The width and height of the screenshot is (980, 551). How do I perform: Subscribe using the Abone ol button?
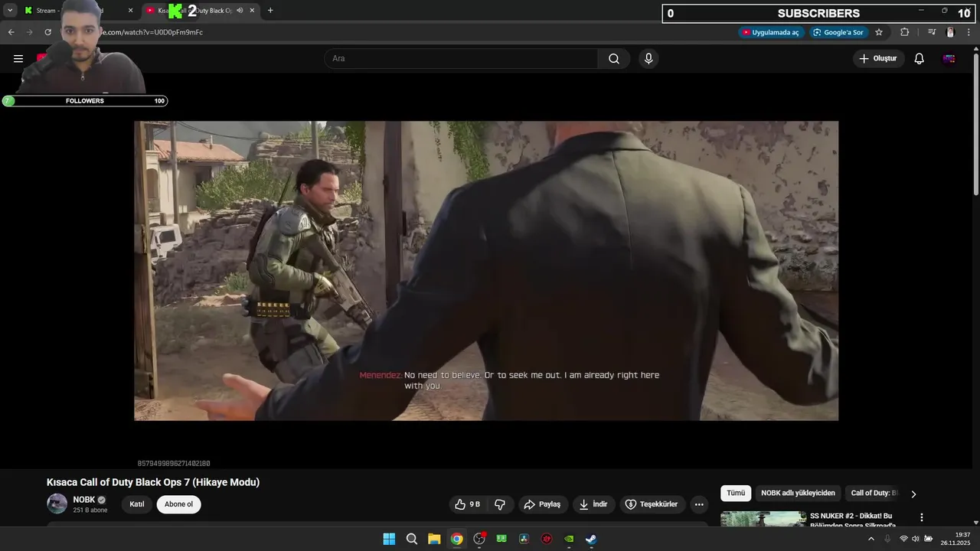point(178,504)
